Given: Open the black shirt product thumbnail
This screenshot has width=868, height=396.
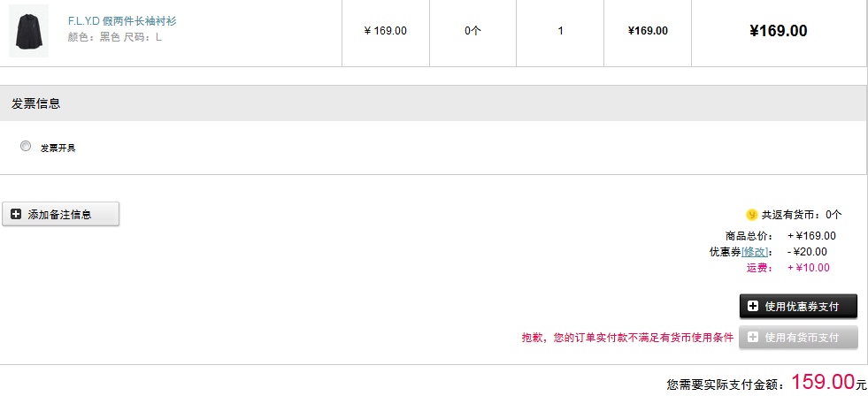Looking at the screenshot, I should [x=29, y=31].
